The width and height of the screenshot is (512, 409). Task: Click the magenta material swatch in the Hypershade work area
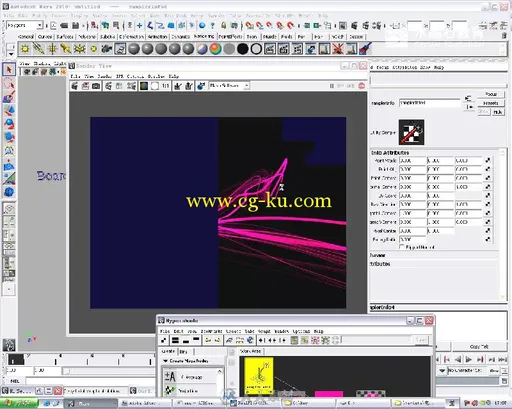tap(329, 394)
